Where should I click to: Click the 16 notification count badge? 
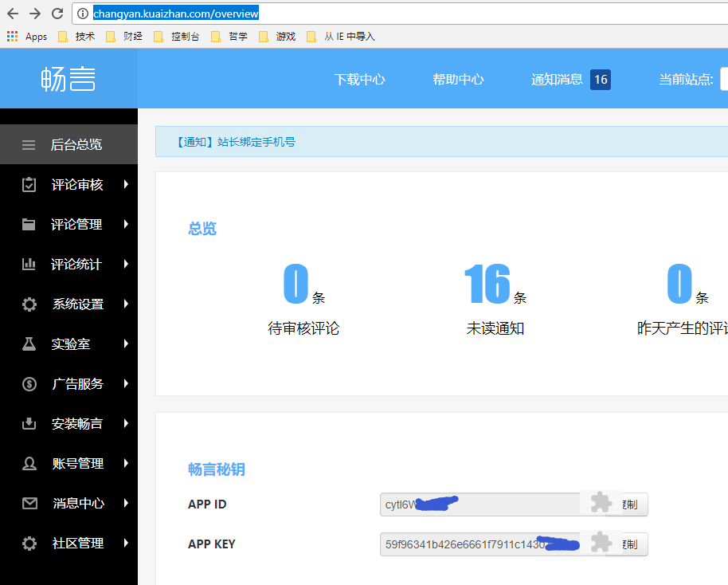coord(601,80)
